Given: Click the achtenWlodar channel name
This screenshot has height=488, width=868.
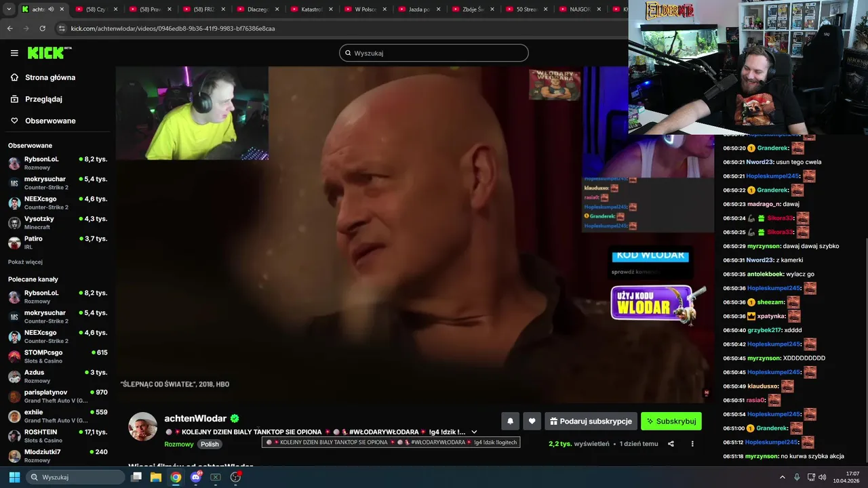Looking at the screenshot, I should [x=195, y=419].
